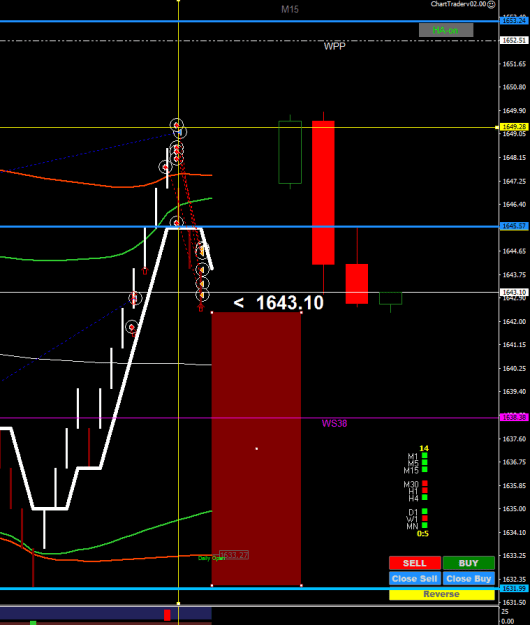Click the WPP pivot line label

(334, 46)
